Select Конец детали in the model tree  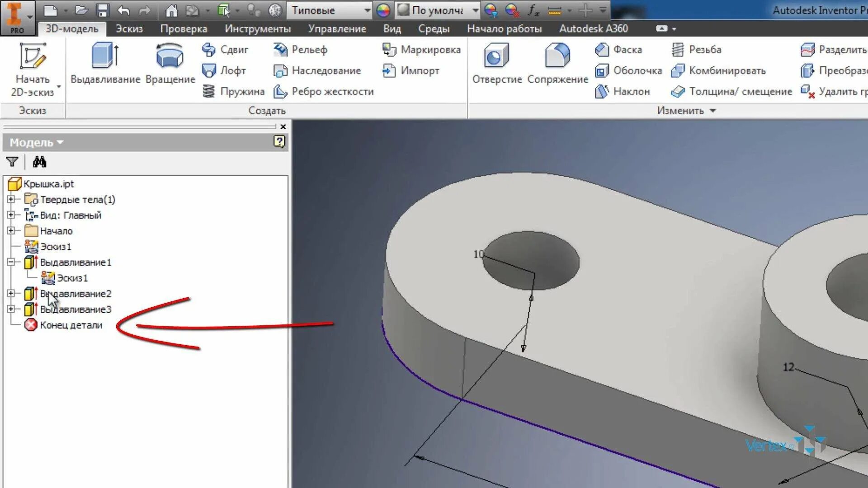point(71,325)
